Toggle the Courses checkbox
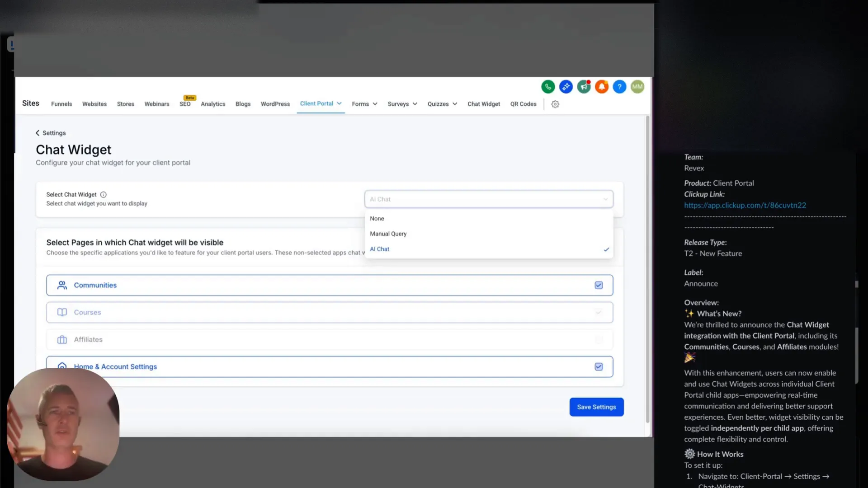 [x=599, y=312]
